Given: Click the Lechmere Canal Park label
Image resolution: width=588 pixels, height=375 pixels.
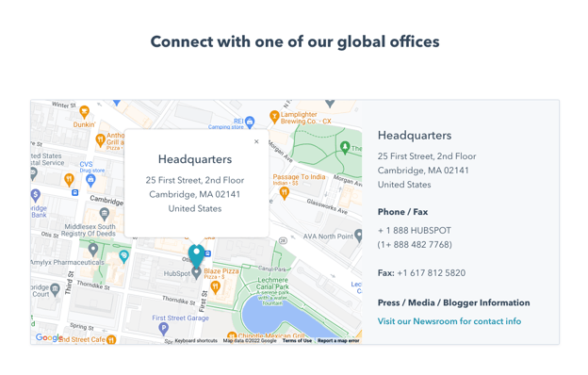Looking at the screenshot, I should pyautogui.click(x=272, y=284).
